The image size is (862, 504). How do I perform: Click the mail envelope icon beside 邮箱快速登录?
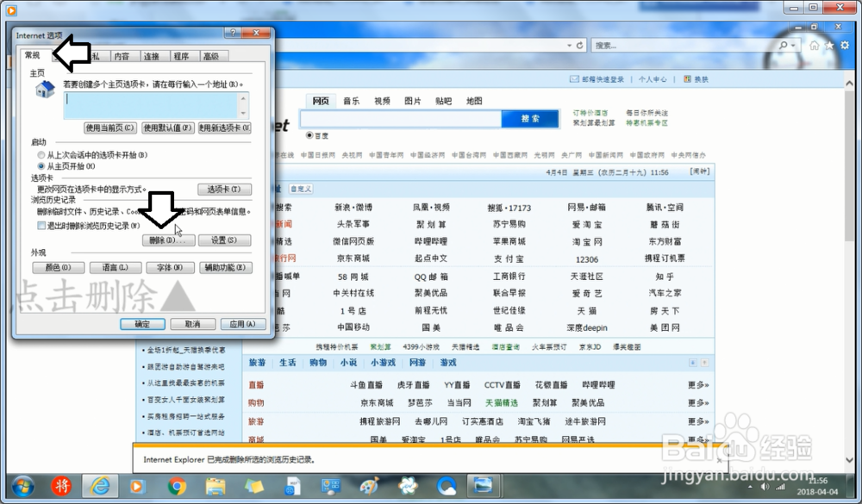pyautogui.click(x=574, y=79)
